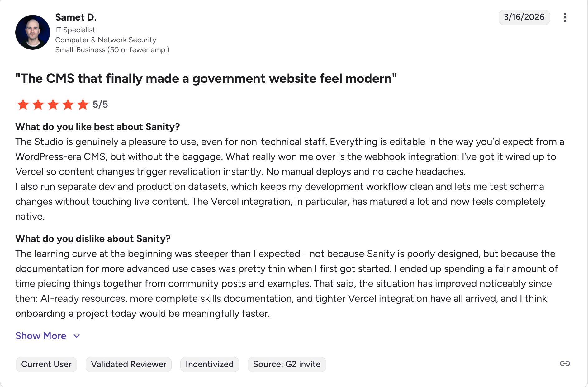Viewport: 588px width, 387px height.
Task: Click the IT Specialist job title
Action: point(75,30)
